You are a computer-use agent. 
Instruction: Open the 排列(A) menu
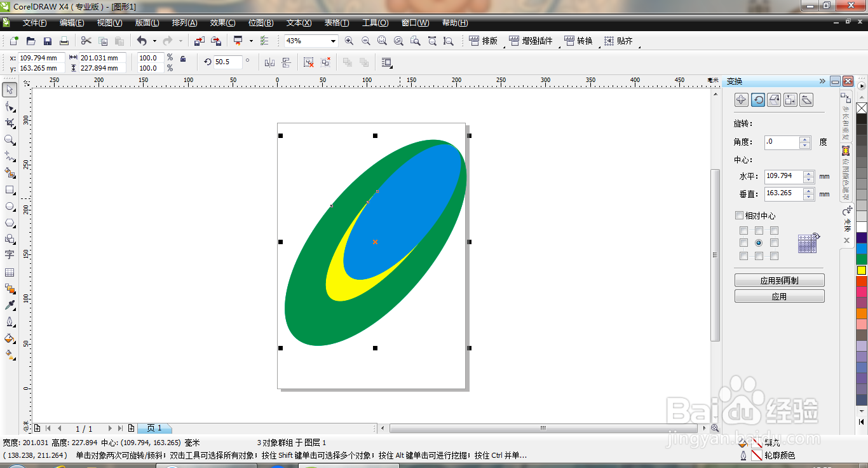tap(185, 23)
